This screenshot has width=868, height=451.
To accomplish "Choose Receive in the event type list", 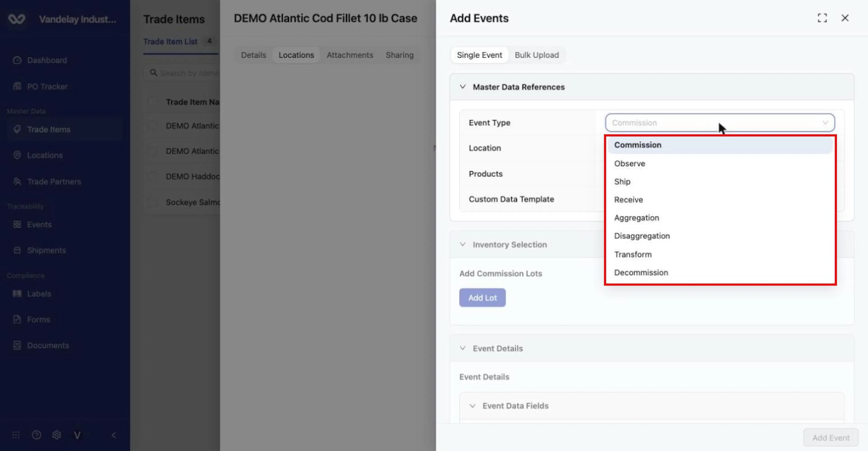I will click(x=720, y=200).
